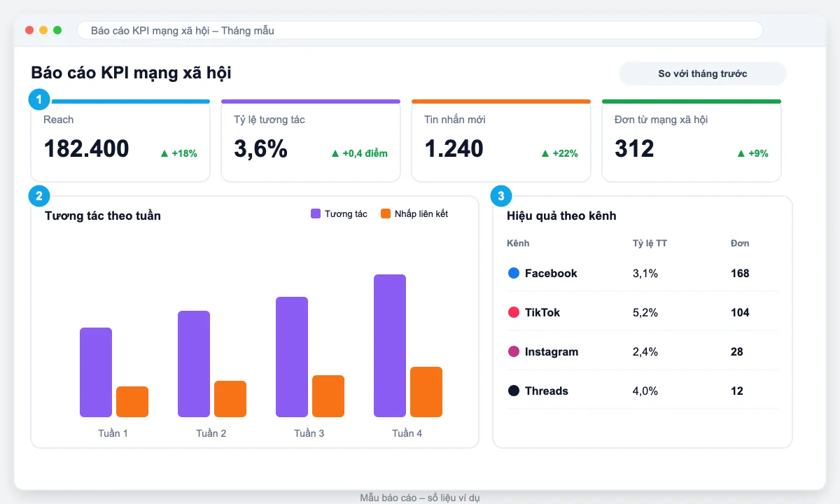Click the 1.240 new messages value
840x504 pixels.
[x=454, y=148]
